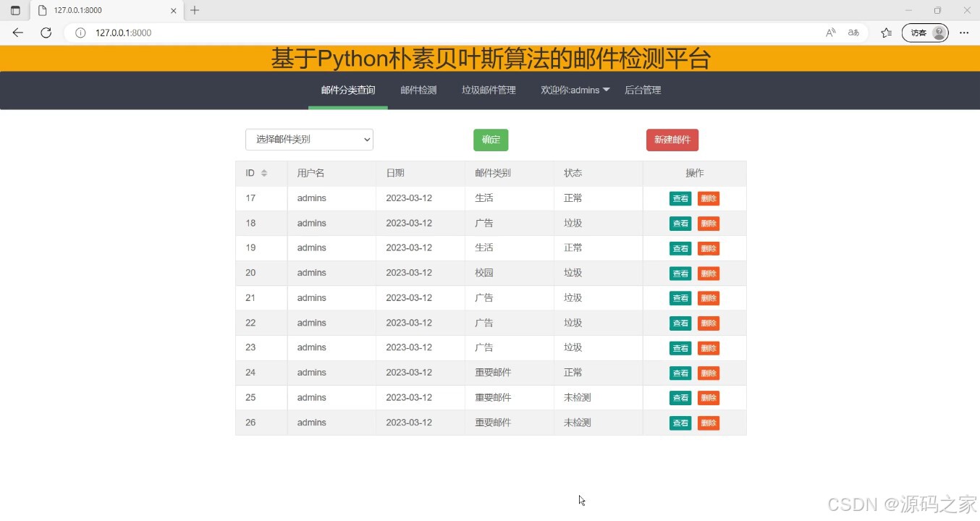
Task: View the email with ID 19
Action: pos(680,248)
